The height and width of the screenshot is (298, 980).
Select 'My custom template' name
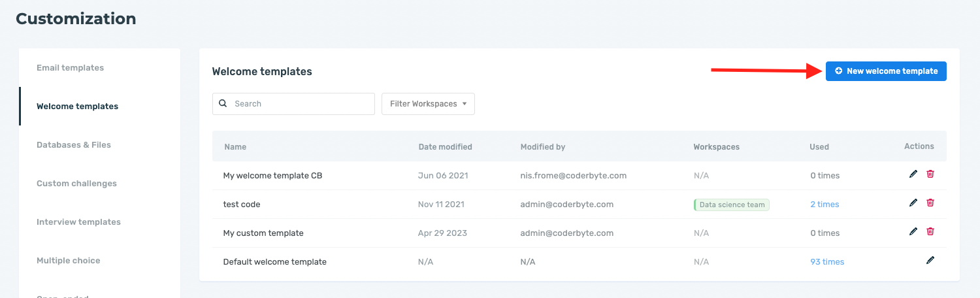(x=263, y=233)
